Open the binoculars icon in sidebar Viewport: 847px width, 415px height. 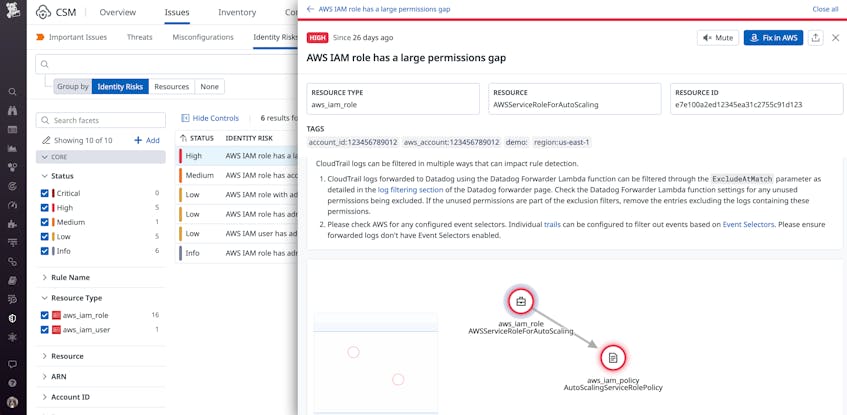pyautogui.click(x=12, y=111)
